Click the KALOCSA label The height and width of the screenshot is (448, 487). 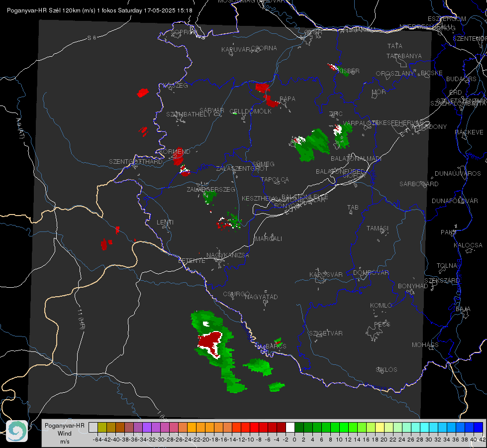point(468,245)
